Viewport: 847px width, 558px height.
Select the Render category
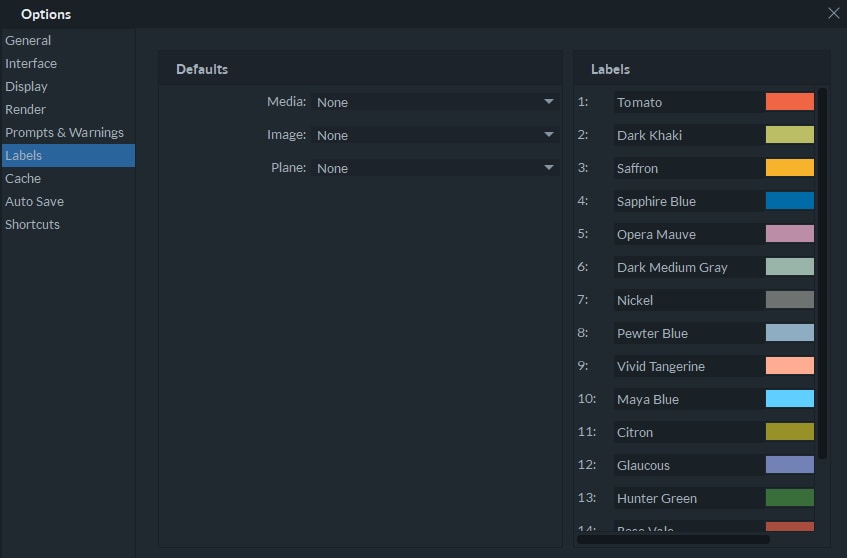point(26,110)
